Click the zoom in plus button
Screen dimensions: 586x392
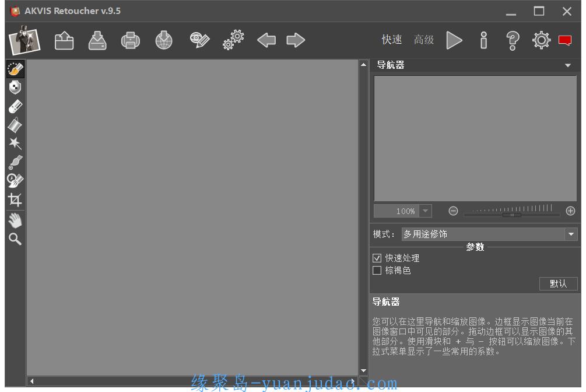[570, 211]
